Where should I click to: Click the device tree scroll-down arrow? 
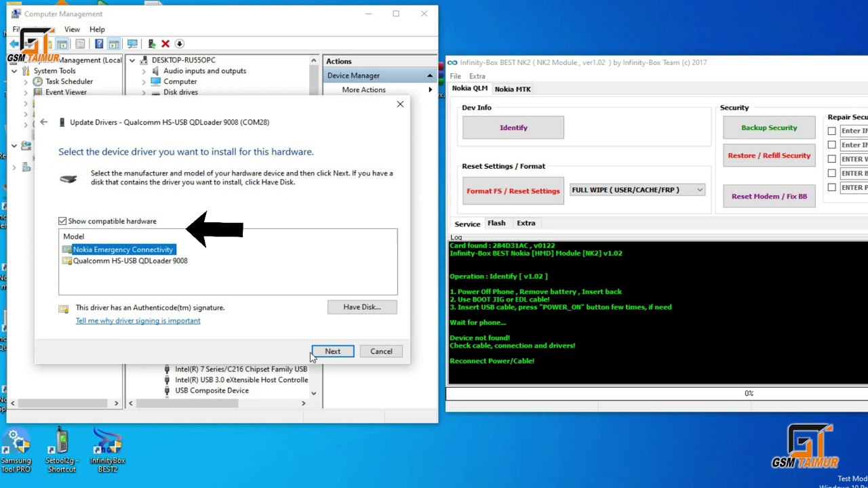(x=313, y=393)
